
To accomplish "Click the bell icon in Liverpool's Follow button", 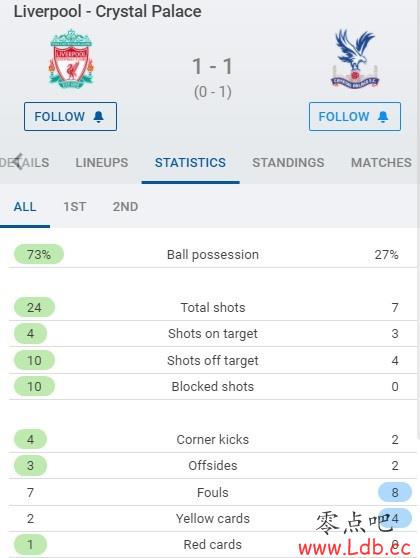I will [99, 116].
